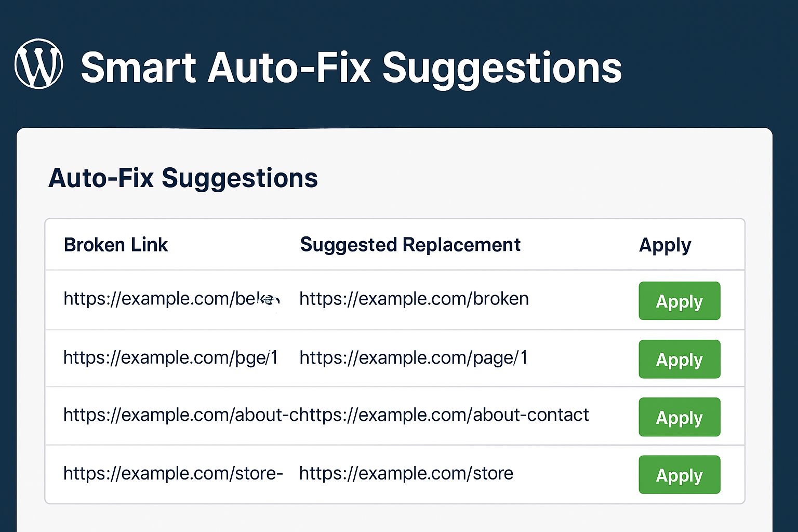Open suggested link example.com/page/1

(414, 357)
